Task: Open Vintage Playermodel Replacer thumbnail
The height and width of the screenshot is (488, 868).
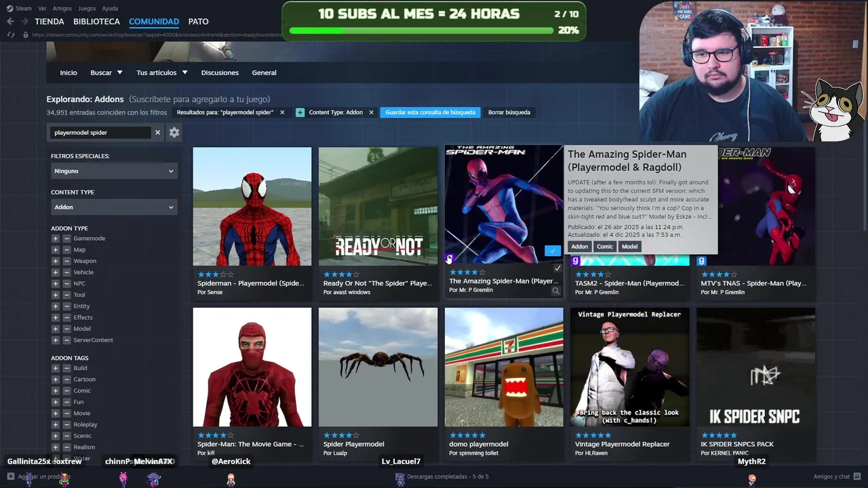Action: (630, 367)
